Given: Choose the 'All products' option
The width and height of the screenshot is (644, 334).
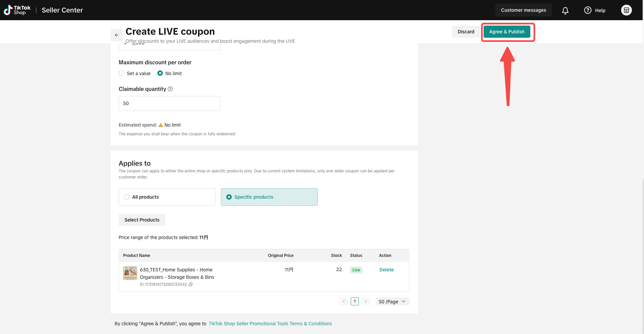Looking at the screenshot, I should (x=167, y=197).
